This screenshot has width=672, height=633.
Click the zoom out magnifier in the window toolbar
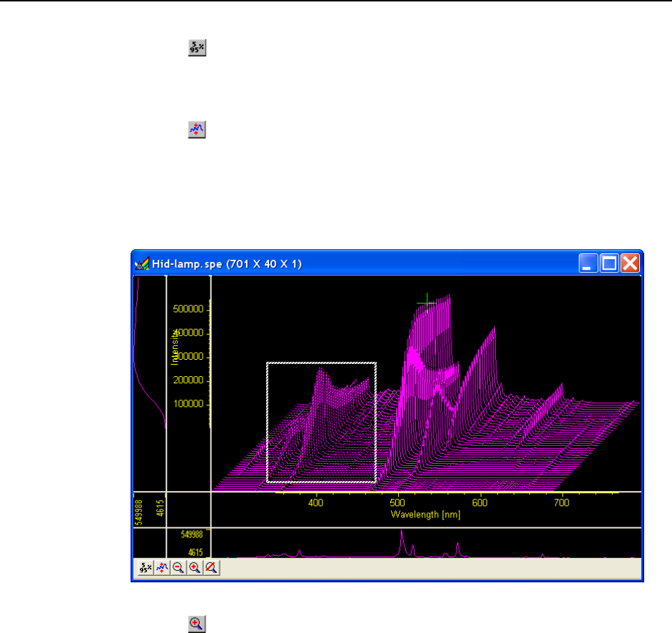point(178,568)
